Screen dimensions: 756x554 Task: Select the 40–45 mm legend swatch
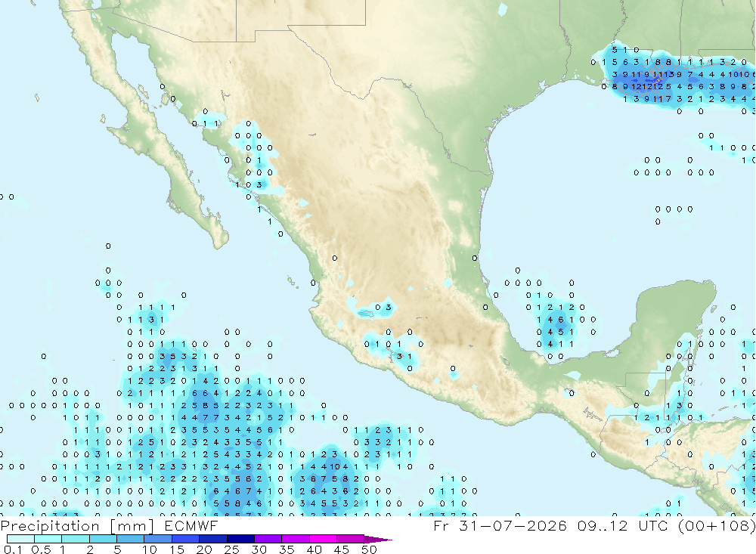(x=323, y=539)
